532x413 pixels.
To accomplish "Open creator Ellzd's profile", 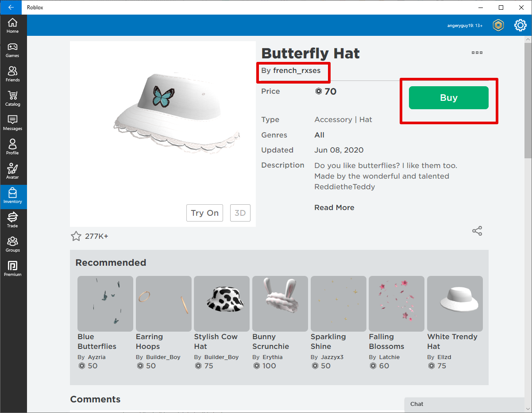I will coord(444,357).
